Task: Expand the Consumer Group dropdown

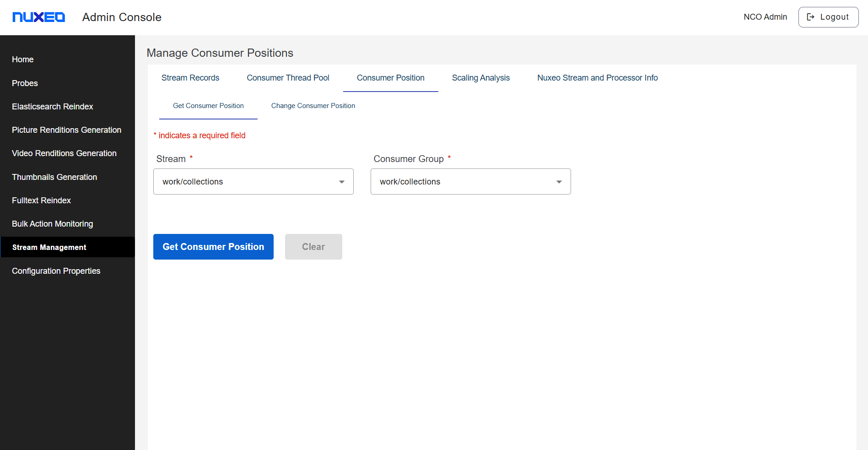Action: pos(558,182)
